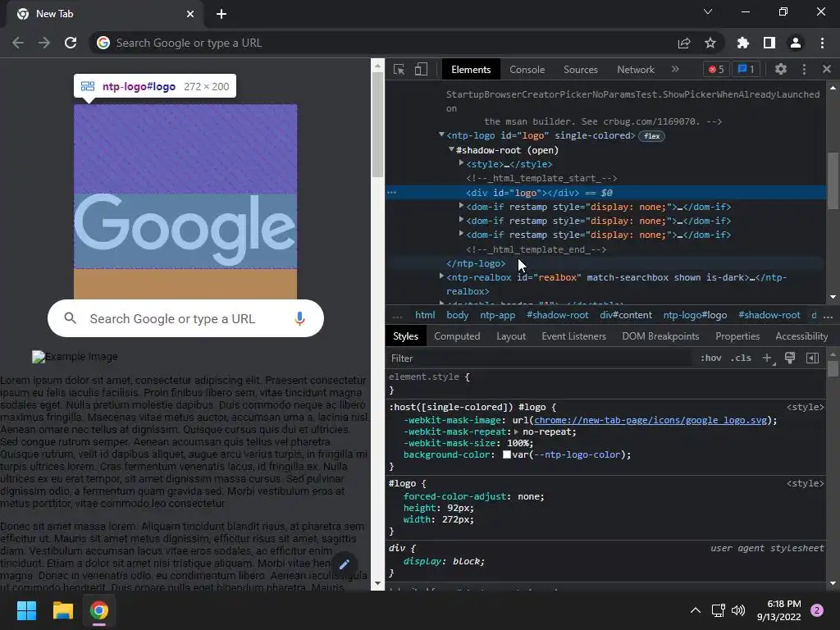The width and height of the screenshot is (840, 630).
Task: Open the 5 errors indicator
Action: 716,69
